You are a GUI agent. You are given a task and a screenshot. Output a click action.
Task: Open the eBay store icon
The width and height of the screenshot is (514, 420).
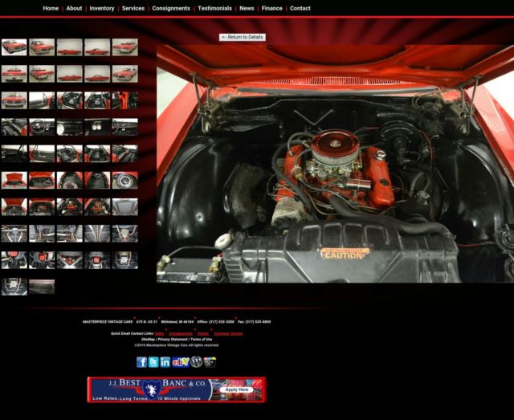(x=181, y=362)
